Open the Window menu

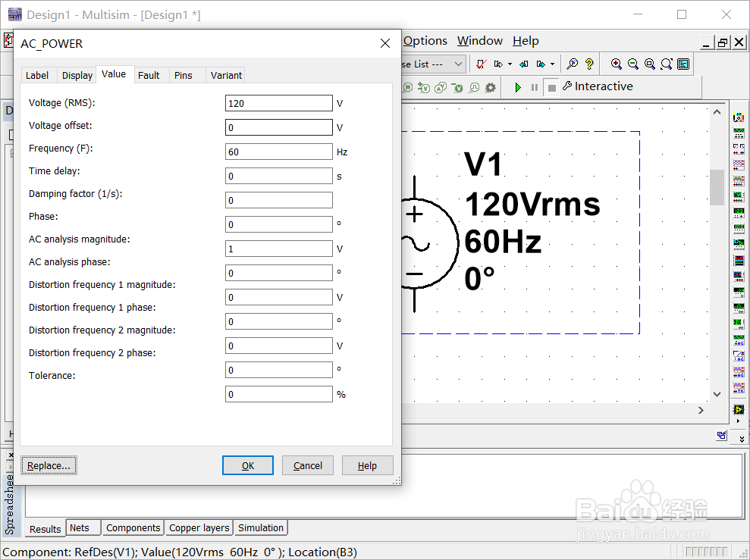click(x=480, y=41)
